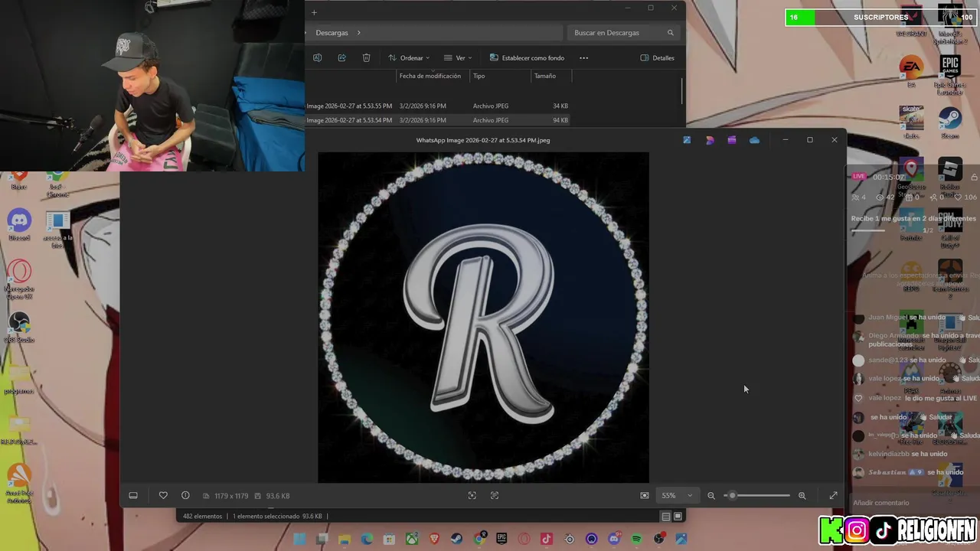
Task: Open the Windows Start menu
Action: [300, 540]
